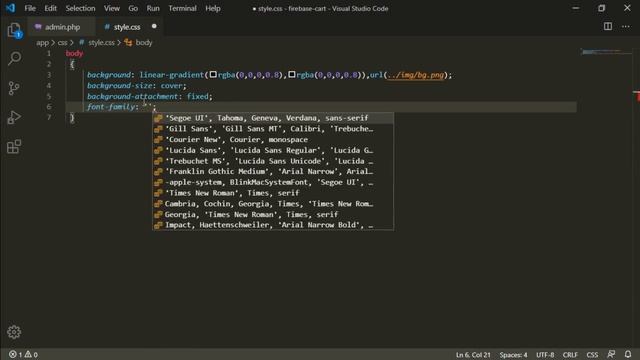Click the ../img/bg.png url link
640x360 pixels.
(416, 75)
